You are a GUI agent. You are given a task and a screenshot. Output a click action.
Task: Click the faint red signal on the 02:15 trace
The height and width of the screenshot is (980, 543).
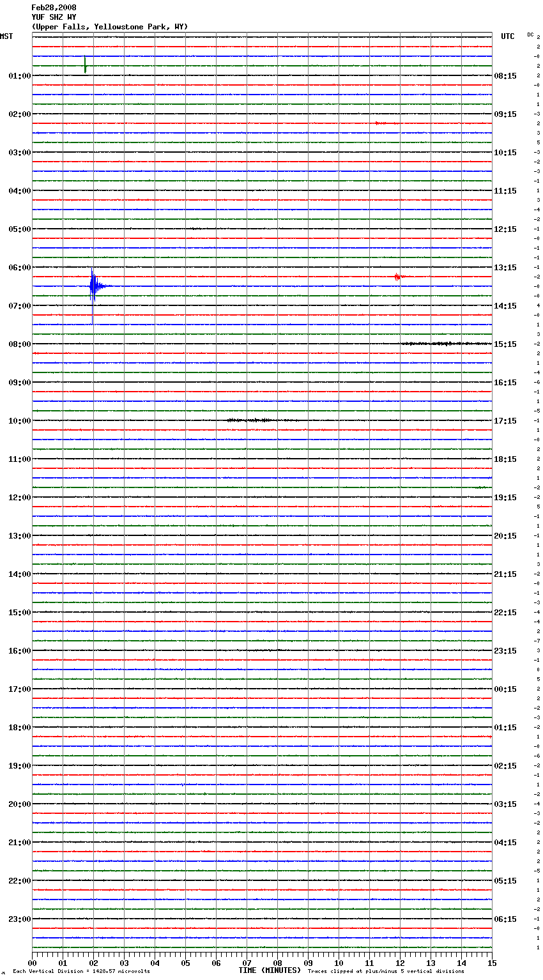pyautogui.click(x=385, y=123)
